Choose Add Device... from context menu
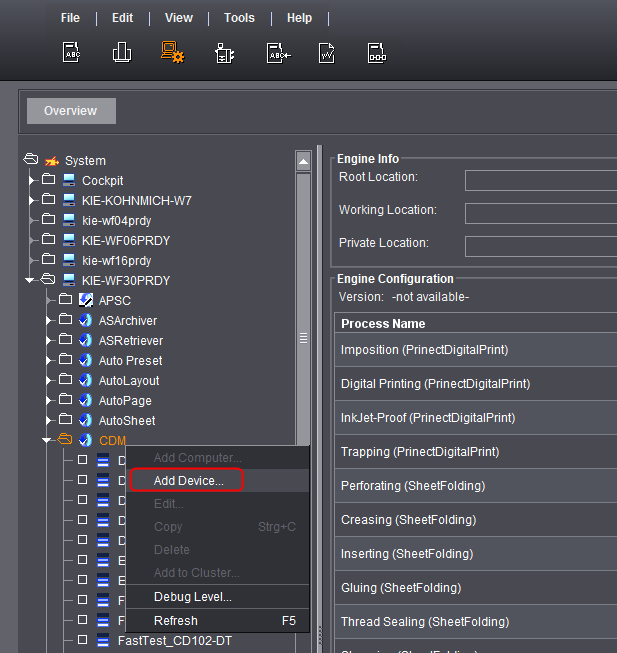Viewport: 617px width, 653px height. 188,481
